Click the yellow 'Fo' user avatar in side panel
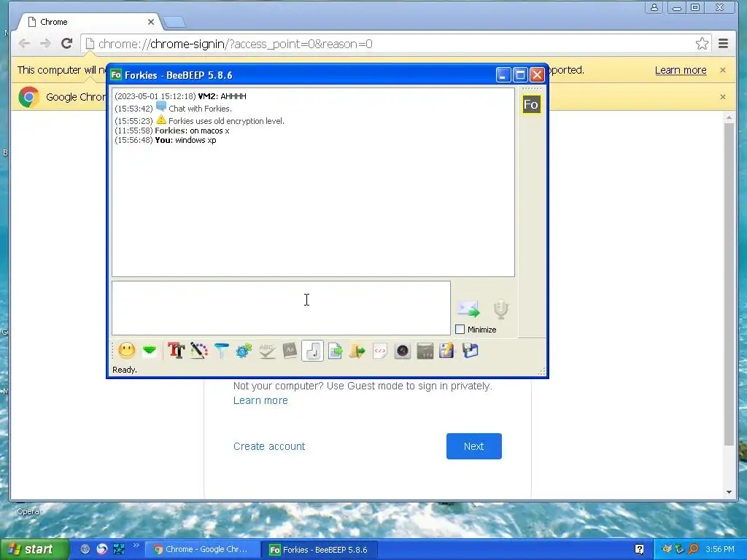Image resolution: width=747 pixels, height=560 pixels. pyautogui.click(x=531, y=104)
